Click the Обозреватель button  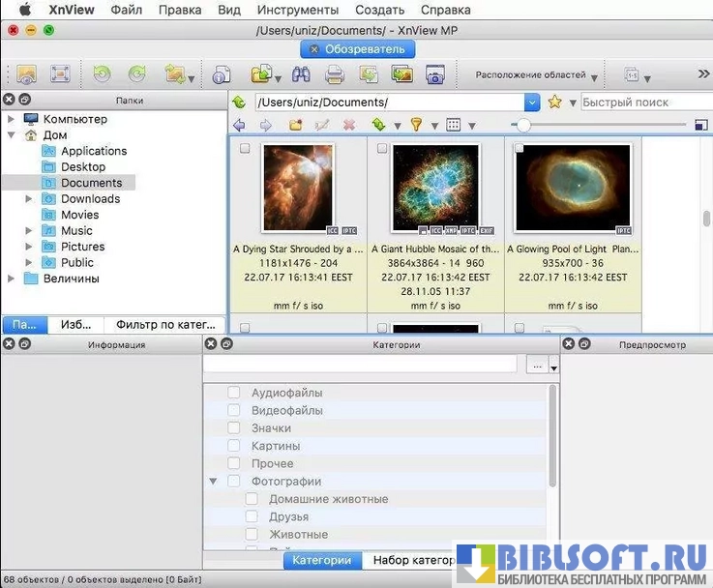(357, 49)
